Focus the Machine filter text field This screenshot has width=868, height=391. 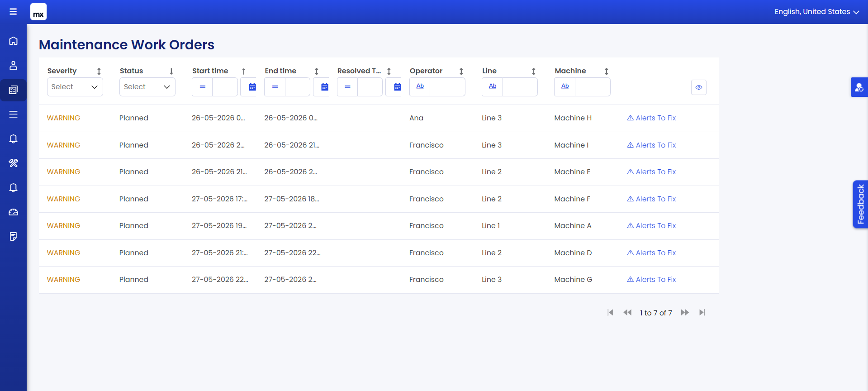pyautogui.click(x=593, y=87)
